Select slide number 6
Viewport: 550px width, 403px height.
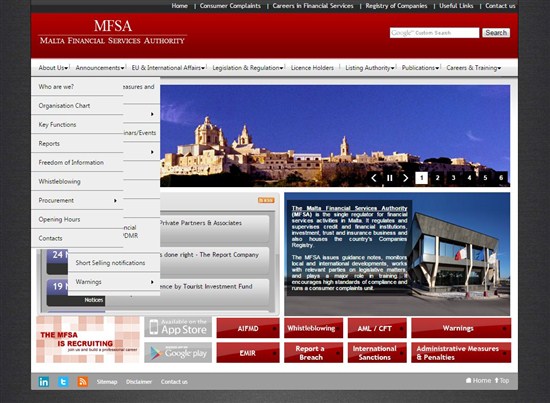pyautogui.click(x=501, y=178)
